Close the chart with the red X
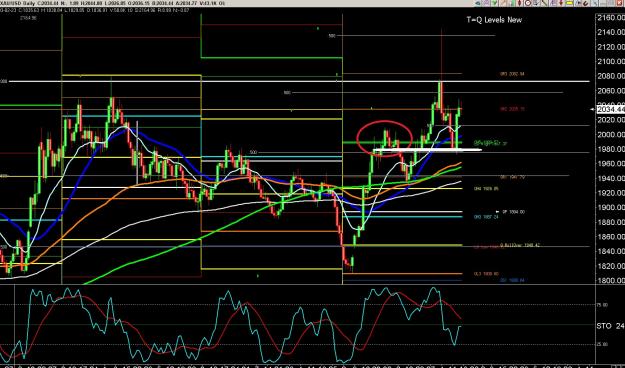 pos(619,3)
